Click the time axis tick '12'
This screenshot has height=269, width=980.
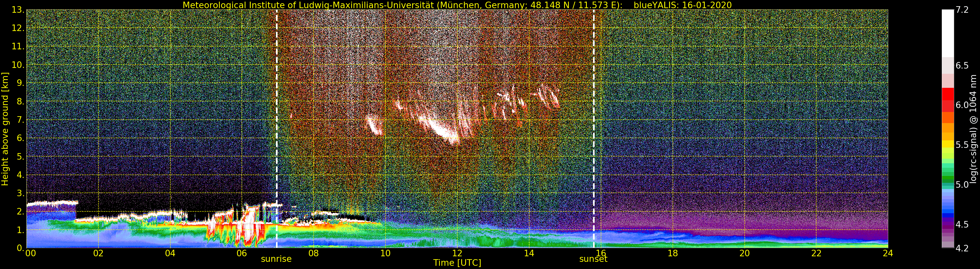pos(457,253)
